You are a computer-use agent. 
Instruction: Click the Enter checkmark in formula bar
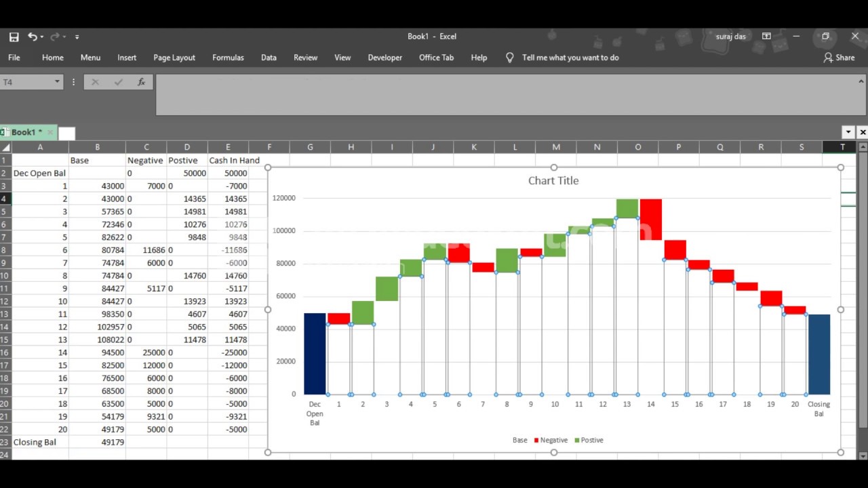(x=119, y=82)
